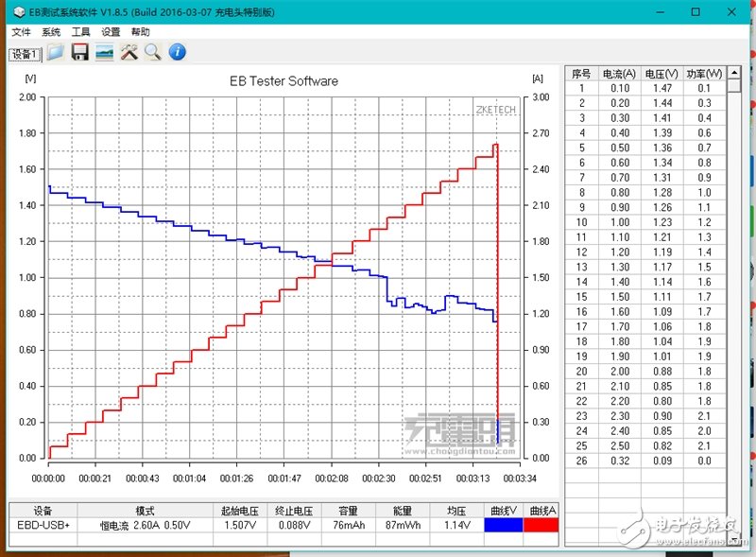Click the 功率(W) column header
Image resolution: width=756 pixels, height=557 pixels.
click(x=704, y=74)
